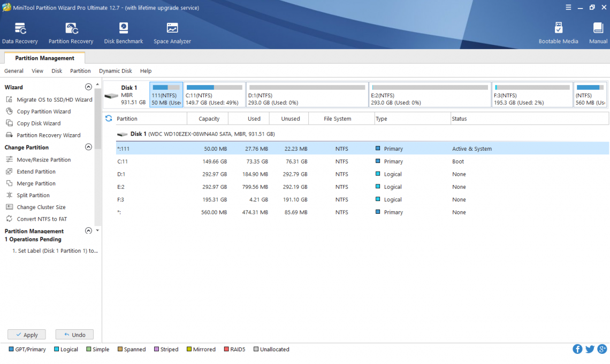The image size is (610, 364).
Task: Apply the pending operation
Action: tap(26, 334)
